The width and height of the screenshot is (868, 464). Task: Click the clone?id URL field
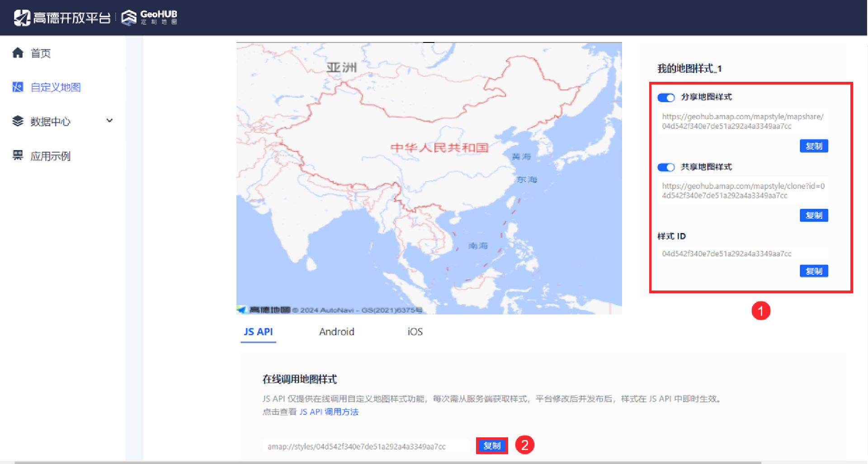point(743,191)
